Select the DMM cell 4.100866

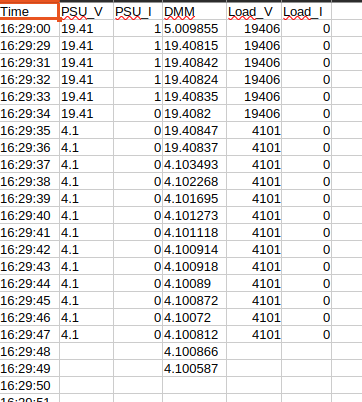[195, 352]
